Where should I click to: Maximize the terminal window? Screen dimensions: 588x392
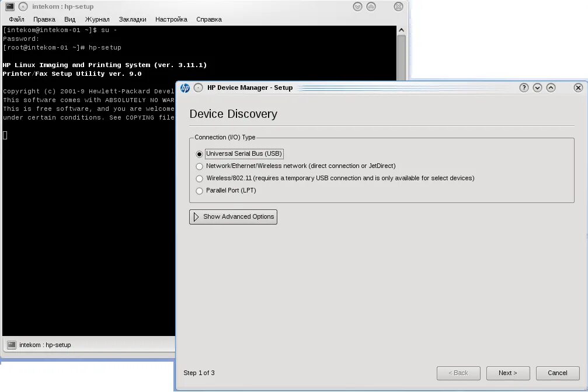tap(371, 6)
